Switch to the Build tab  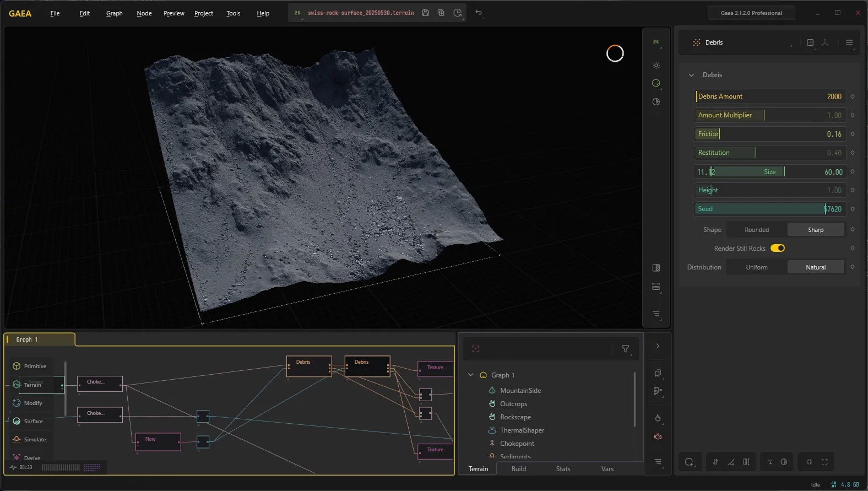[x=519, y=469]
